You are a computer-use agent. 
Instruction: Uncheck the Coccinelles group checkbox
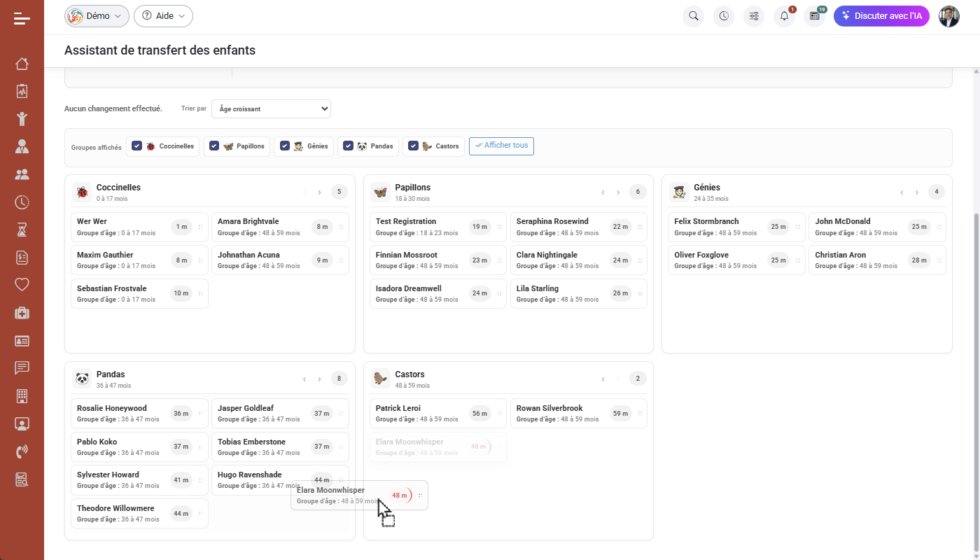pos(137,146)
